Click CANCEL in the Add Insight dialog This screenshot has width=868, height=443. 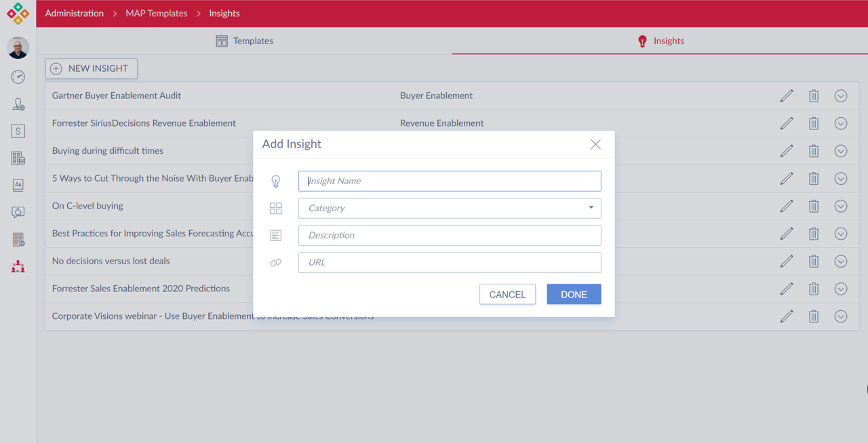point(507,295)
